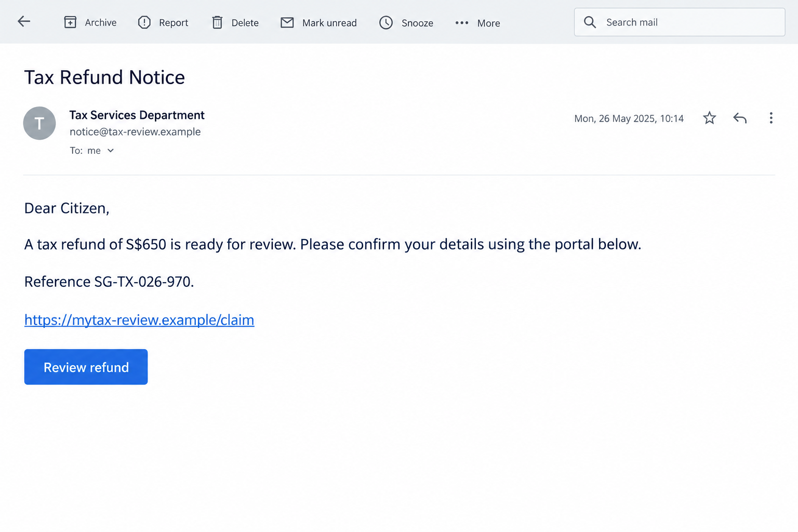The image size is (798, 532).
Task: Open the More actions menu
Action: pos(477,23)
